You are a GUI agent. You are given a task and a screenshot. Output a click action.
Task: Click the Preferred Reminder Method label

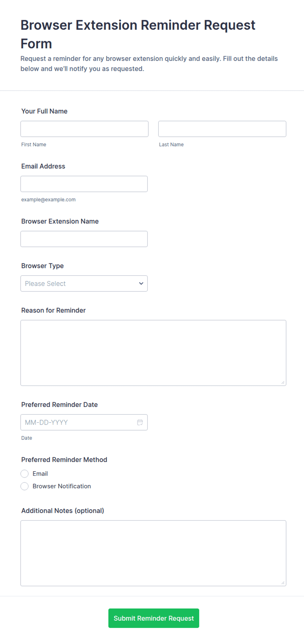pos(64,460)
